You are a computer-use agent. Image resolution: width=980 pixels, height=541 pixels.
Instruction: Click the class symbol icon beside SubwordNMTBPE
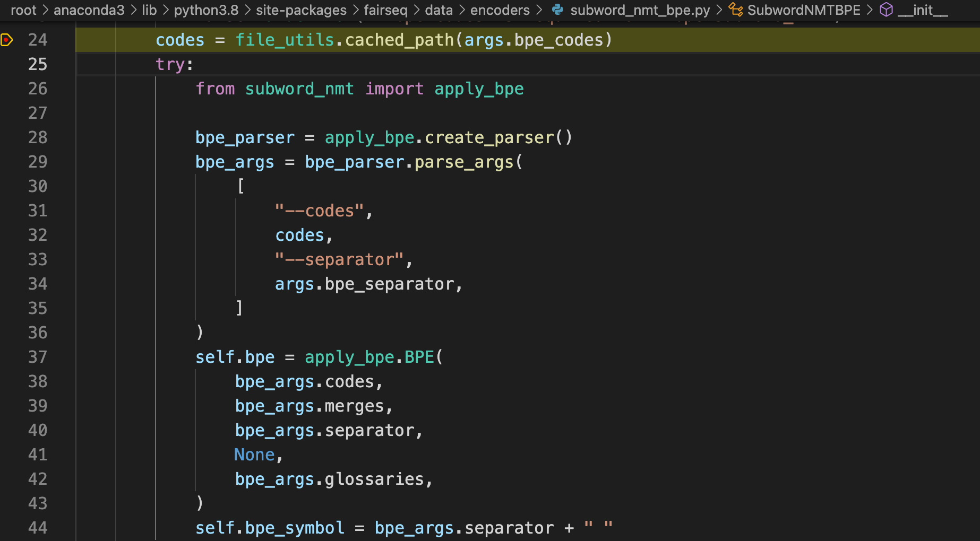point(736,10)
